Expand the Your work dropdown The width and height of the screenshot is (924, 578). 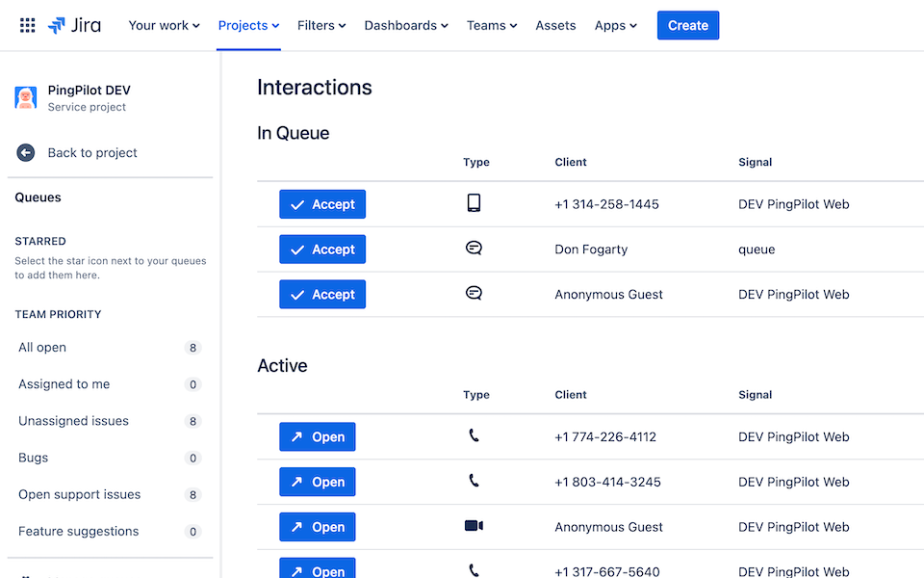point(164,25)
